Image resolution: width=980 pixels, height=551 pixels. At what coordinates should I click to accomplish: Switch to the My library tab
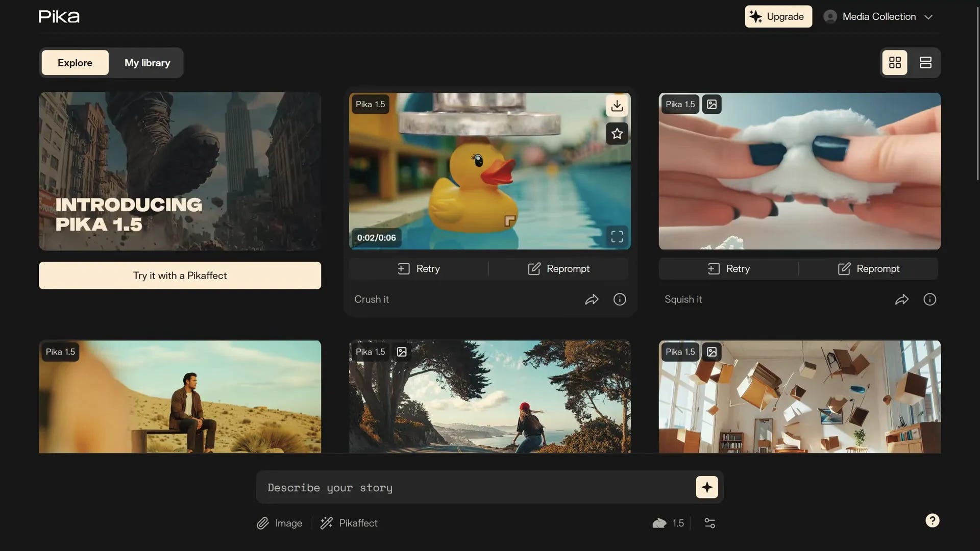tap(147, 63)
